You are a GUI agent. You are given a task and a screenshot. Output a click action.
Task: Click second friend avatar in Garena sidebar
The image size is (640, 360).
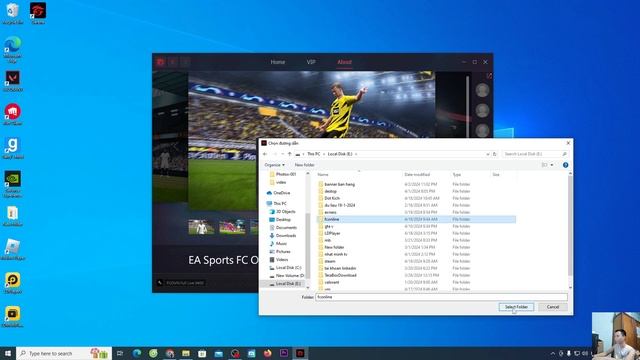(x=482, y=111)
